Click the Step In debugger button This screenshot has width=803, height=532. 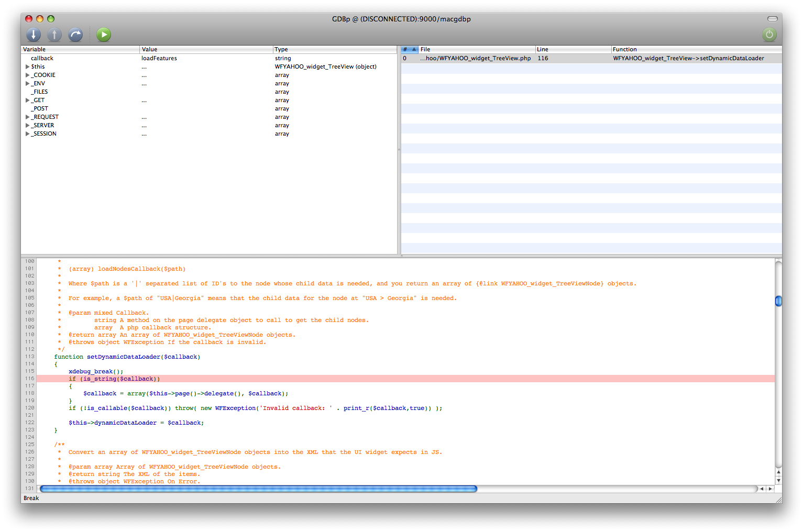(34, 35)
